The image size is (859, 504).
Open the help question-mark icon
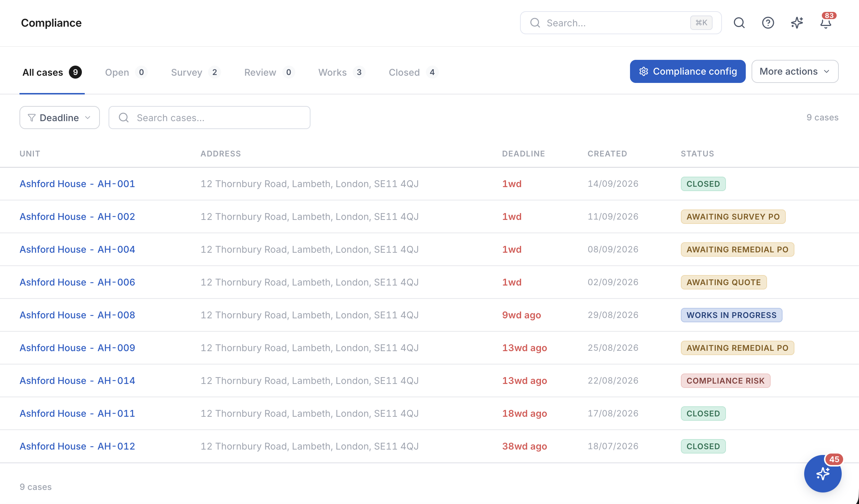pyautogui.click(x=768, y=23)
